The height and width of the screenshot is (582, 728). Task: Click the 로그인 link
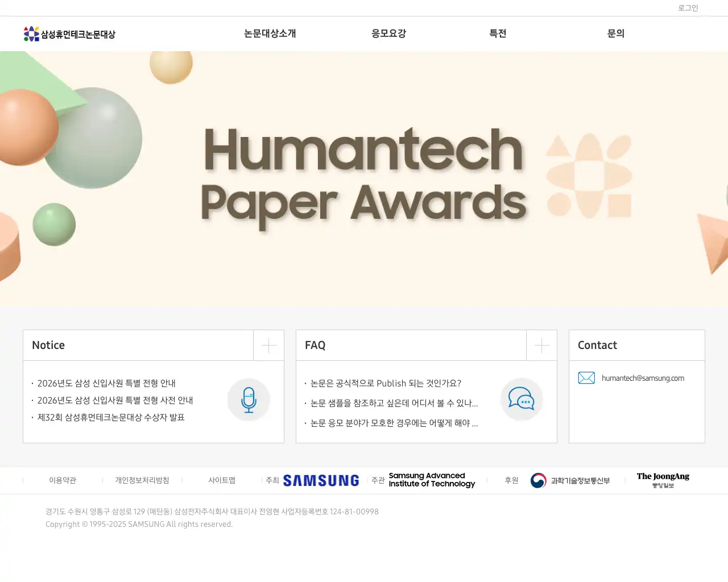click(688, 8)
